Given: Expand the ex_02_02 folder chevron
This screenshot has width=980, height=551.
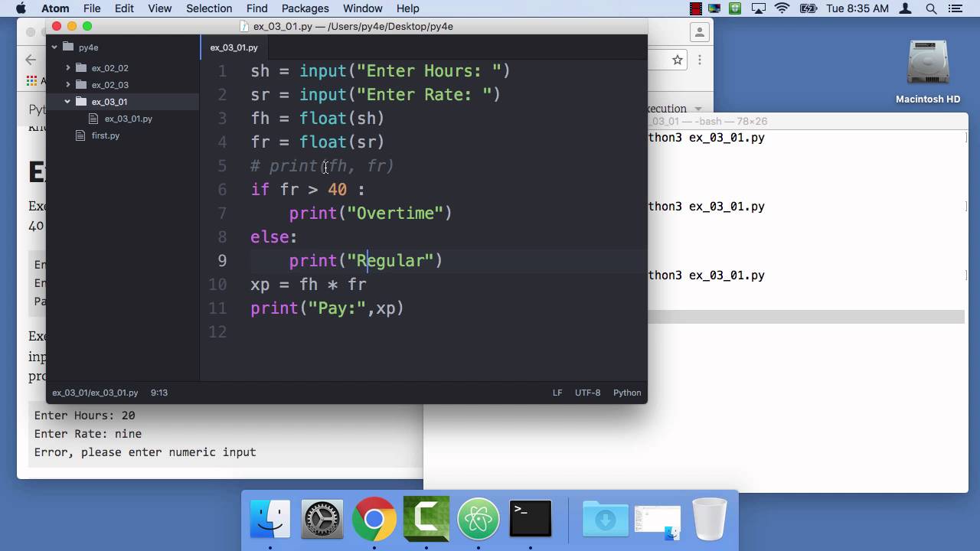Looking at the screenshot, I should point(67,68).
